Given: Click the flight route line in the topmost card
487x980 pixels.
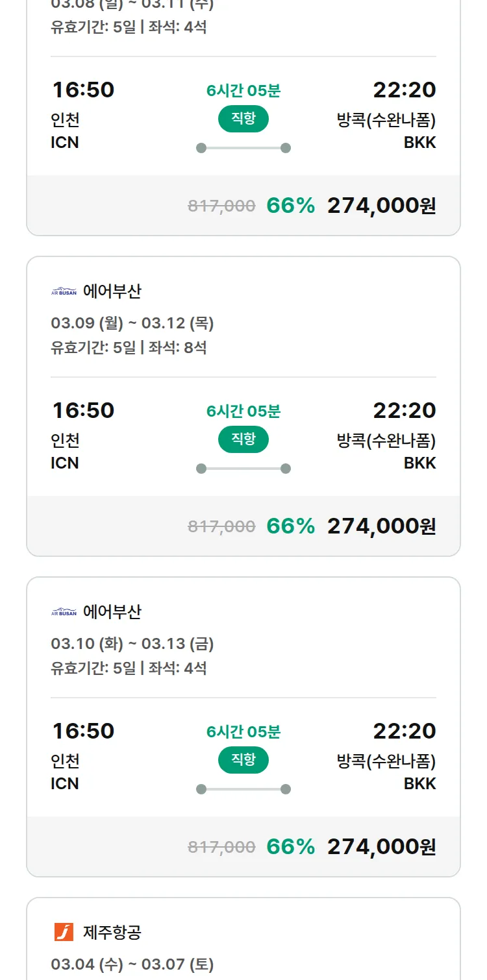Looking at the screenshot, I should [243, 148].
